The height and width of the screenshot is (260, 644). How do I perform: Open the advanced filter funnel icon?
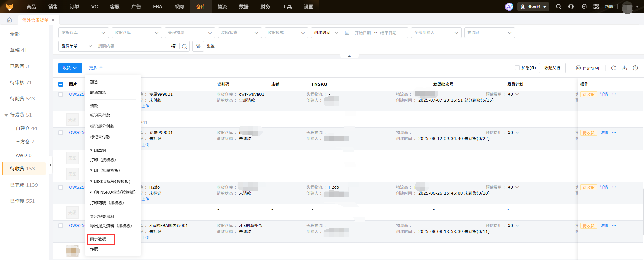(x=198, y=46)
